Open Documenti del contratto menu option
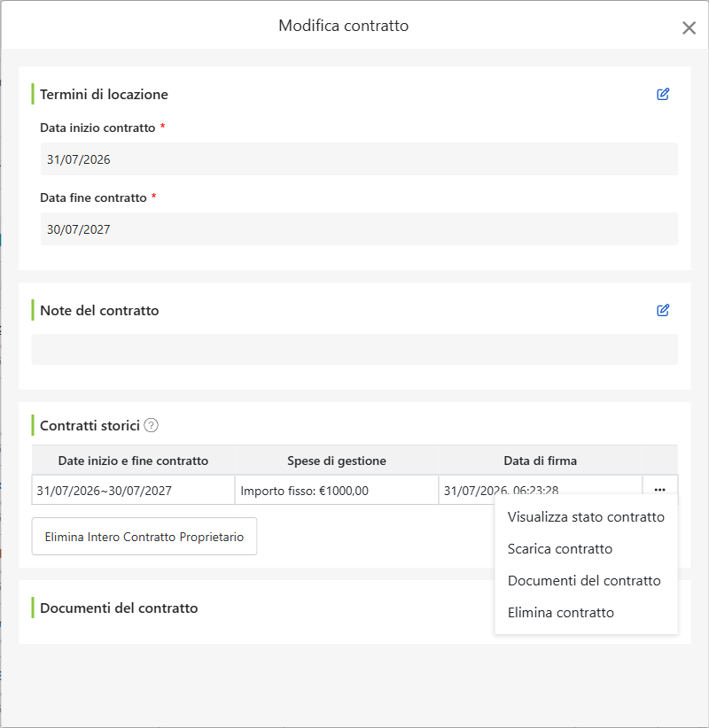 tap(586, 581)
